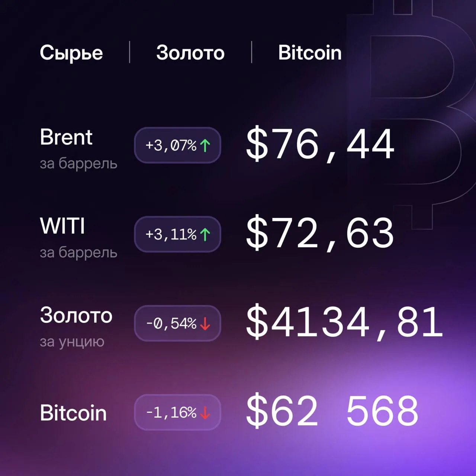Viewport: 476px width, 476px height.
Task: Click the Bitcoin price $62 568
Action: coord(332,411)
